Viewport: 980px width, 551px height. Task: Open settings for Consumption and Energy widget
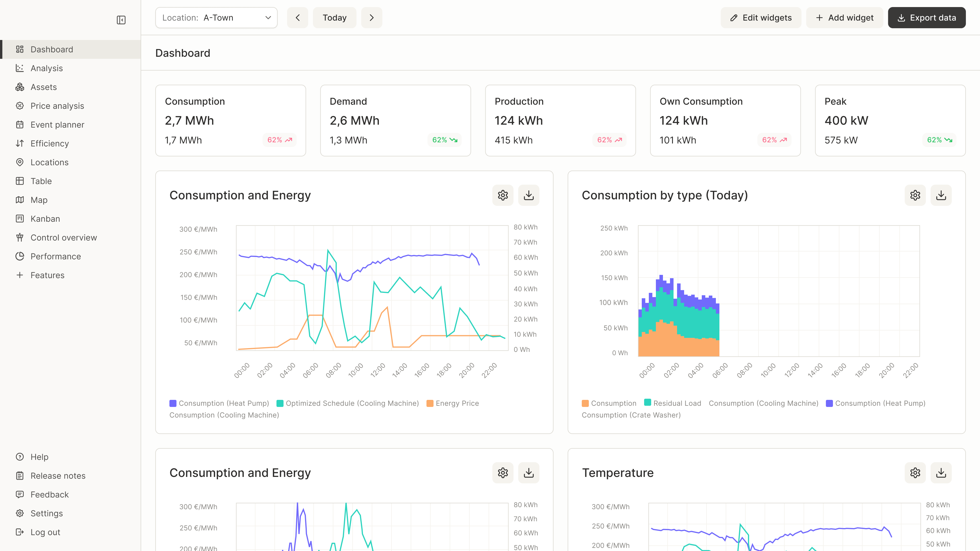point(503,195)
